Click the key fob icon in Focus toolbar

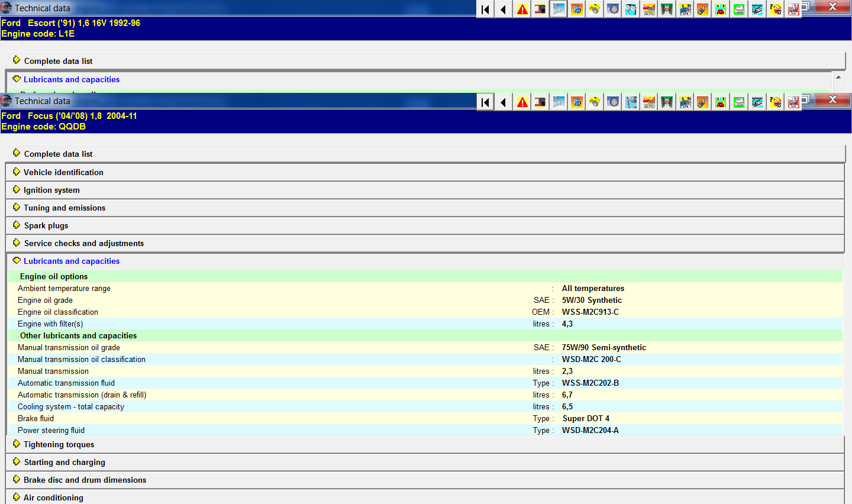[x=702, y=102]
